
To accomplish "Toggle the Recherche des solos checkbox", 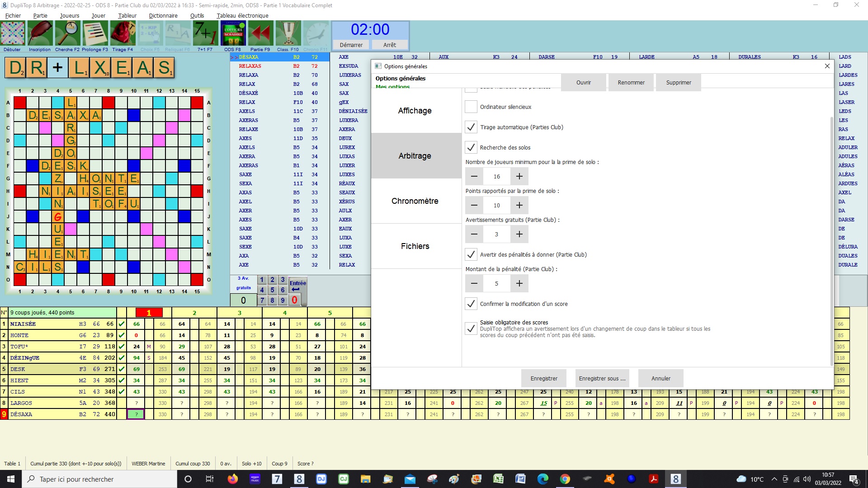I will (471, 148).
